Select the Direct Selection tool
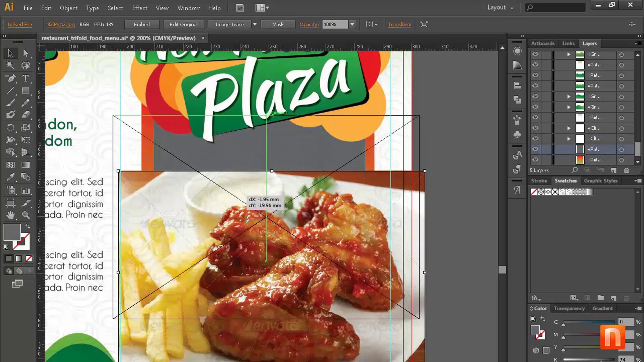 (x=25, y=53)
